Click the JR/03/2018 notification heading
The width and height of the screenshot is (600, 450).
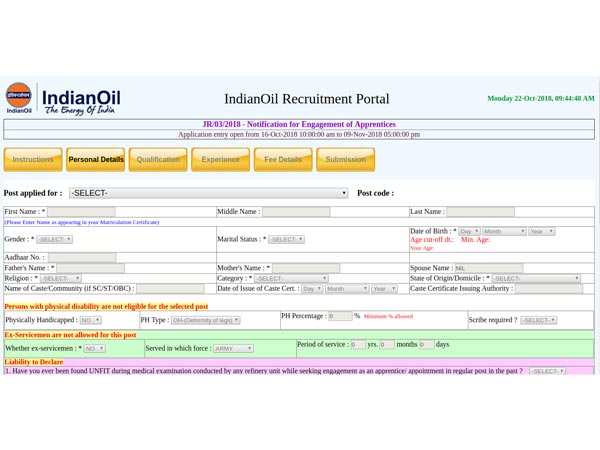click(299, 124)
